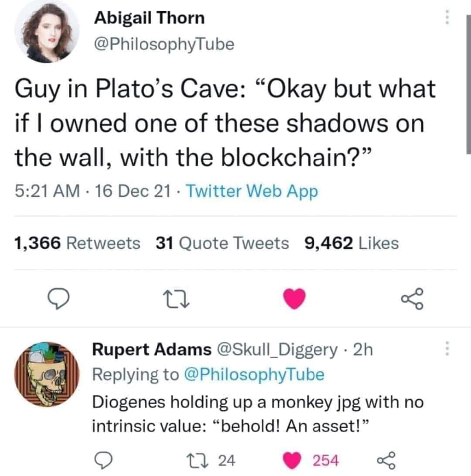
Task: View the 31 Quote Tweets list
Action: click(222, 243)
